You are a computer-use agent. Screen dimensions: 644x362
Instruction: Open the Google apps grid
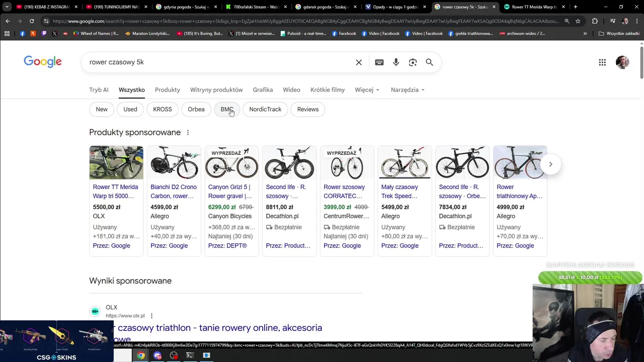(602, 62)
